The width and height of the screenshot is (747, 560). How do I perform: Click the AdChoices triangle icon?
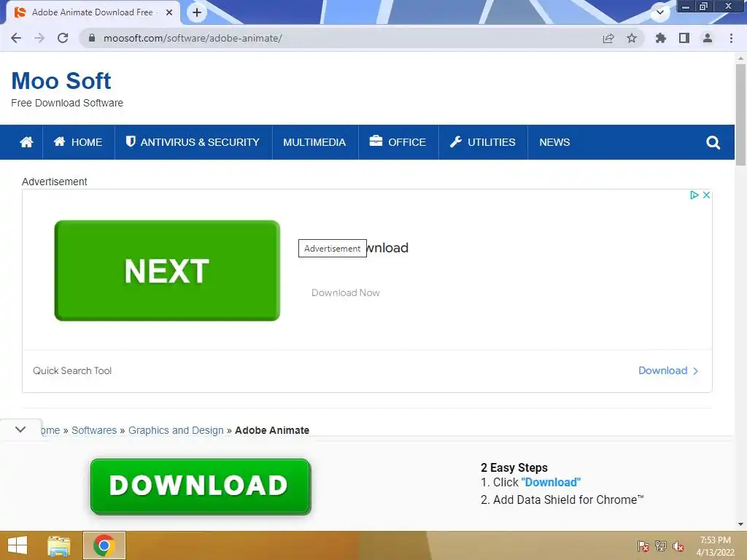694,195
